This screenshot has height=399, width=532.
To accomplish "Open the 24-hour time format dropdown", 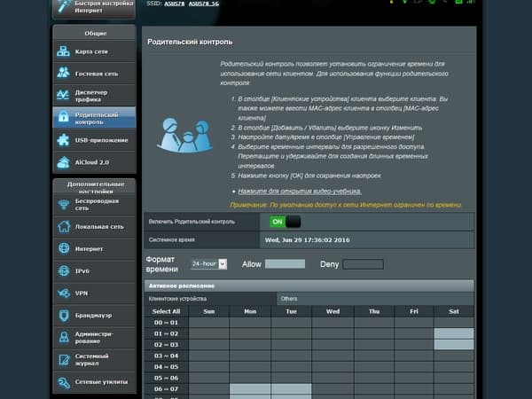I will coord(209,263).
